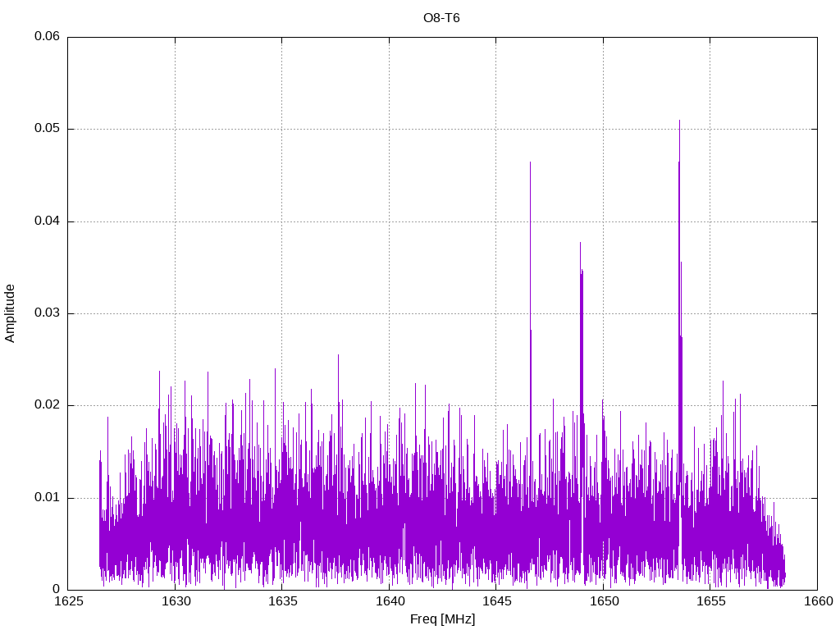The height and width of the screenshot is (630, 840).
Task: Click the Freq [MHz] x-axis label
Action: point(442,619)
